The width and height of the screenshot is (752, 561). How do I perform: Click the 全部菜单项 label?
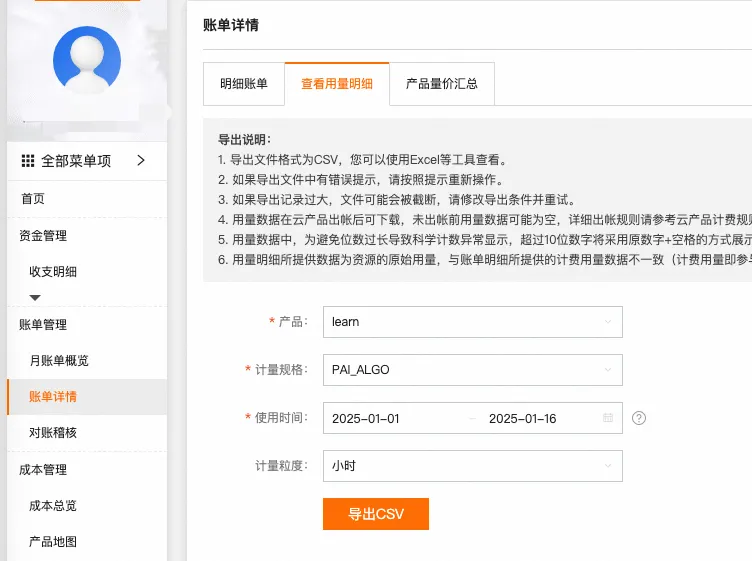76,161
